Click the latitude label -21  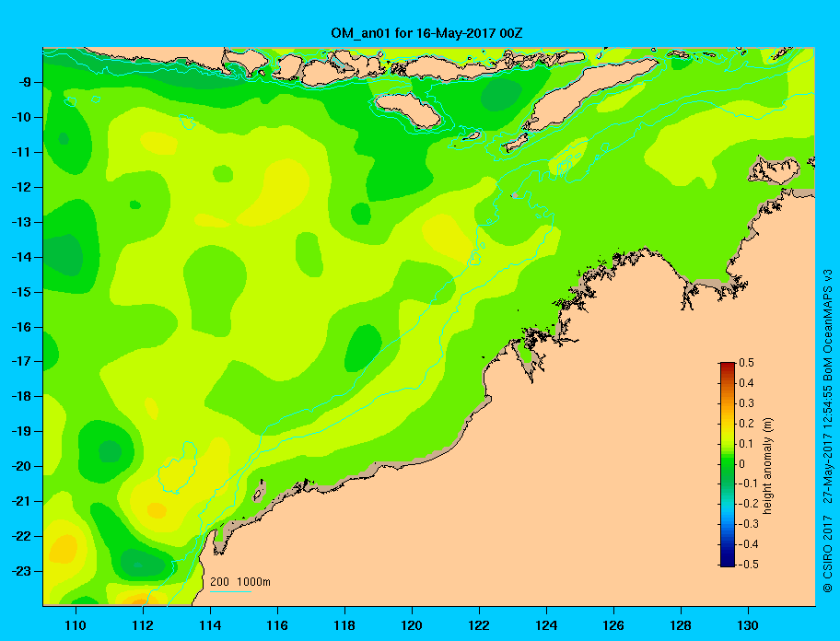coord(20,502)
